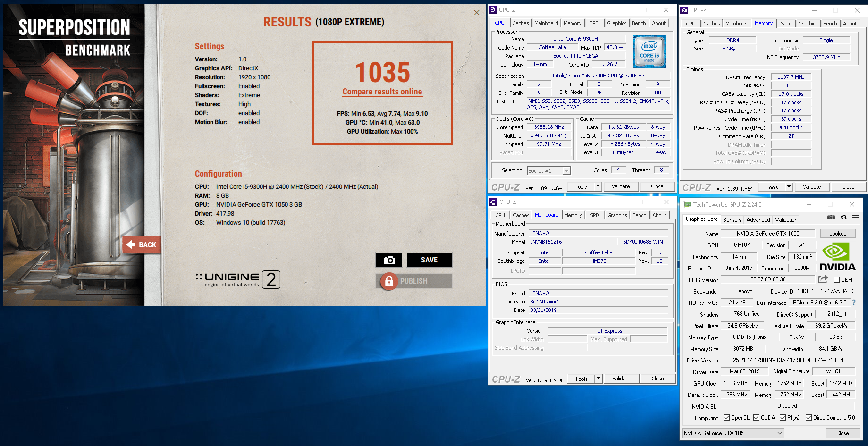
Task: Click the SAVE button in Superposition
Action: [x=429, y=260]
